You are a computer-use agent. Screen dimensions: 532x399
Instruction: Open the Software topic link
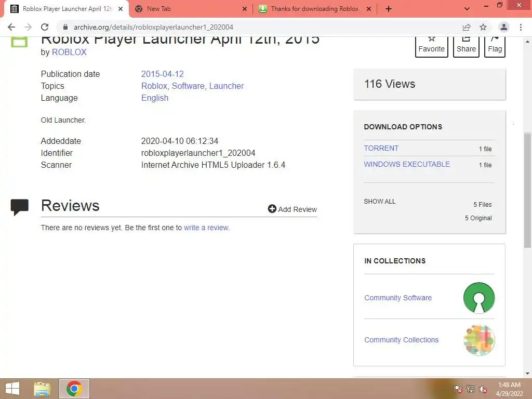pos(188,86)
